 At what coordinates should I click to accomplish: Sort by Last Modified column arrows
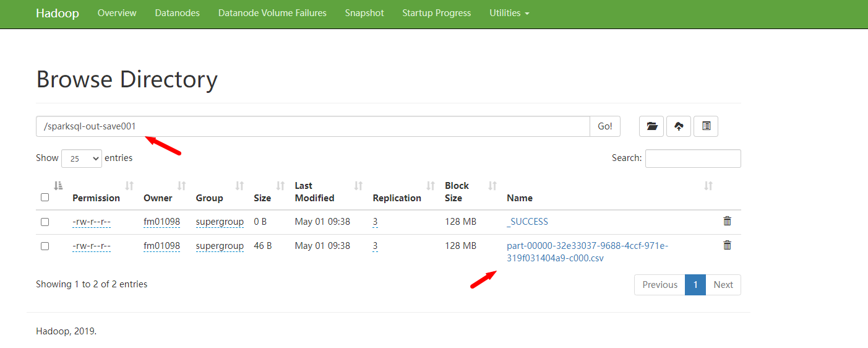[358, 186]
